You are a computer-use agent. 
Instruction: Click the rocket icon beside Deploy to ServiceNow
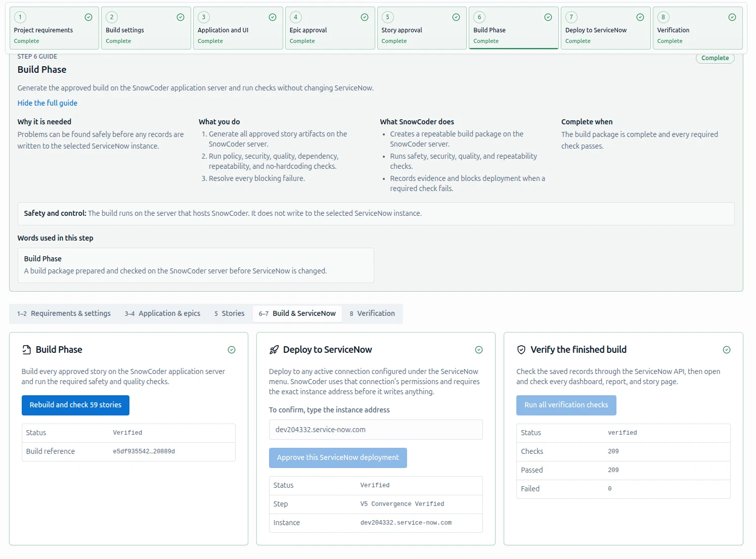[274, 350]
